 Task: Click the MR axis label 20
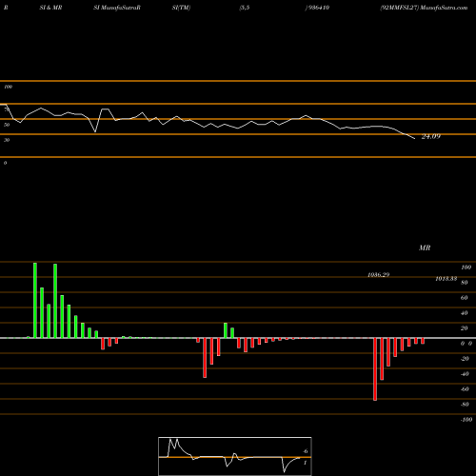(464, 328)
